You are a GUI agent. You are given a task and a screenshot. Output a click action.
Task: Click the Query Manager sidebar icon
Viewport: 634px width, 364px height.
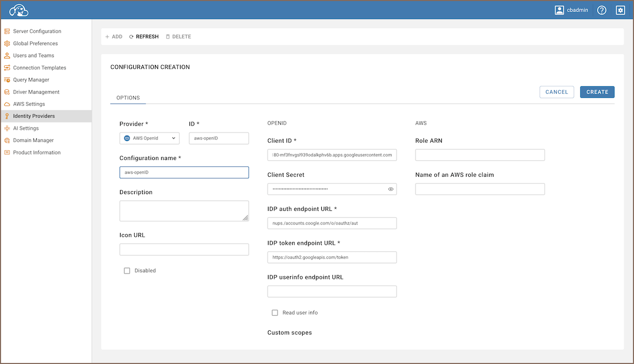pyautogui.click(x=7, y=80)
